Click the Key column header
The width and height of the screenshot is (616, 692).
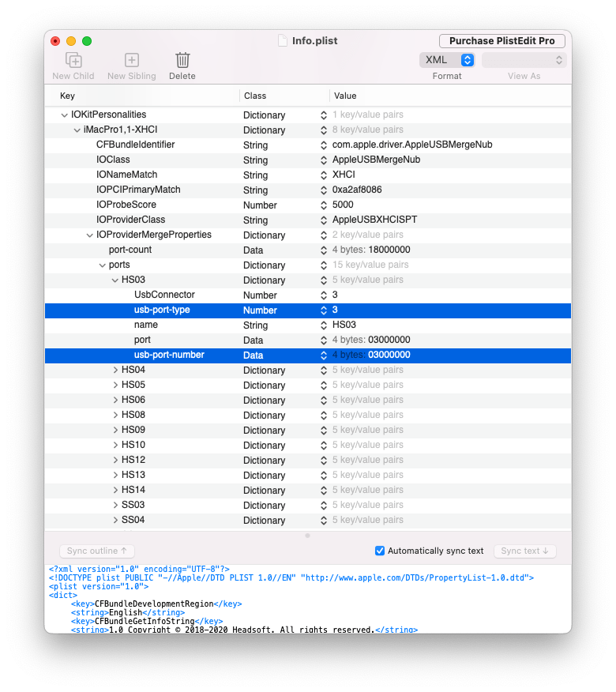pyautogui.click(x=67, y=96)
